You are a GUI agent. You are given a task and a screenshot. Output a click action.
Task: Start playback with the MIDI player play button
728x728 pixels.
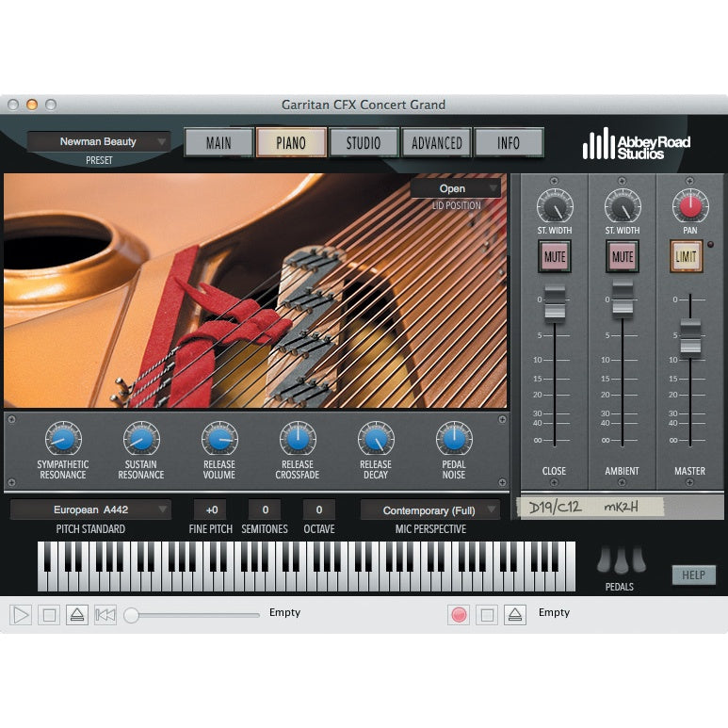pos(21,615)
